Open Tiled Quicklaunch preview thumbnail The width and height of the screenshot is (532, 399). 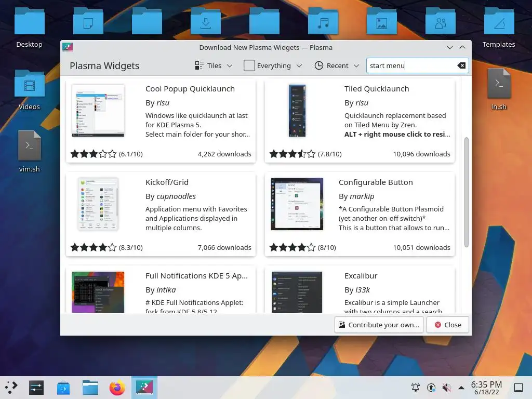click(x=297, y=111)
